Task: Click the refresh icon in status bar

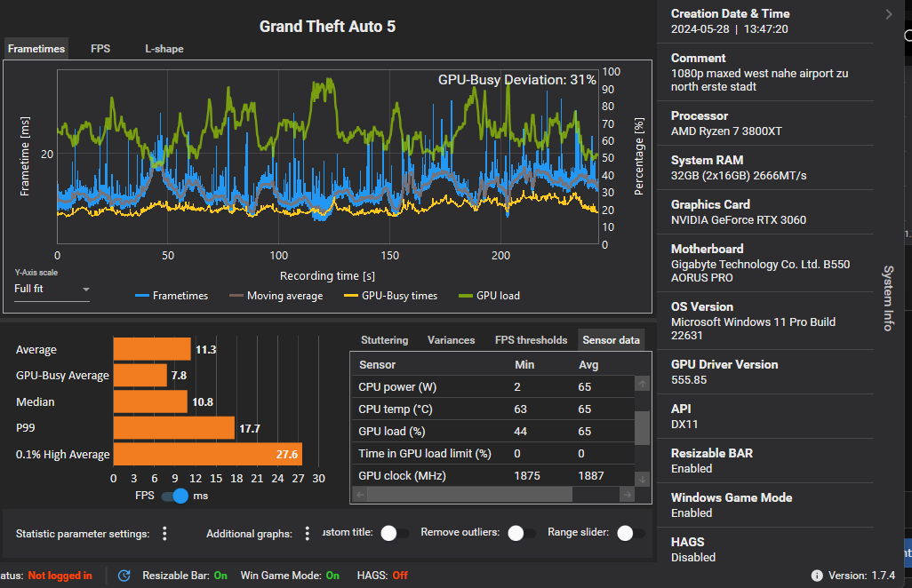Action: pos(124,576)
